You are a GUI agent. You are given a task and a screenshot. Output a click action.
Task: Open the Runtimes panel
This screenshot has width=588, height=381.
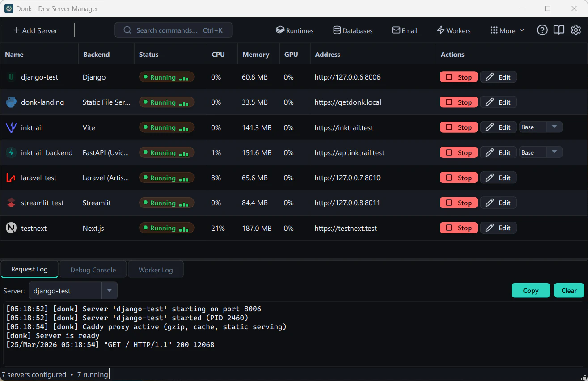click(x=295, y=30)
